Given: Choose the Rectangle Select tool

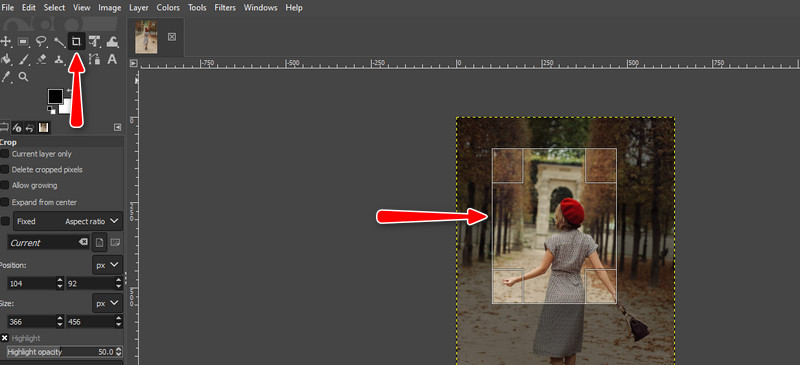Looking at the screenshot, I should pos(23,41).
